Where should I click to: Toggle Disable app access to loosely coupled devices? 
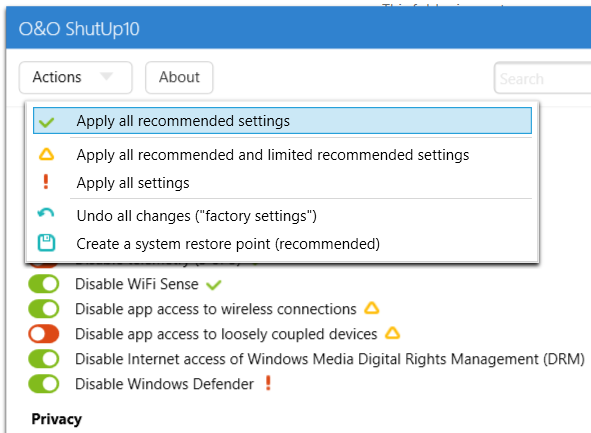point(44,334)
